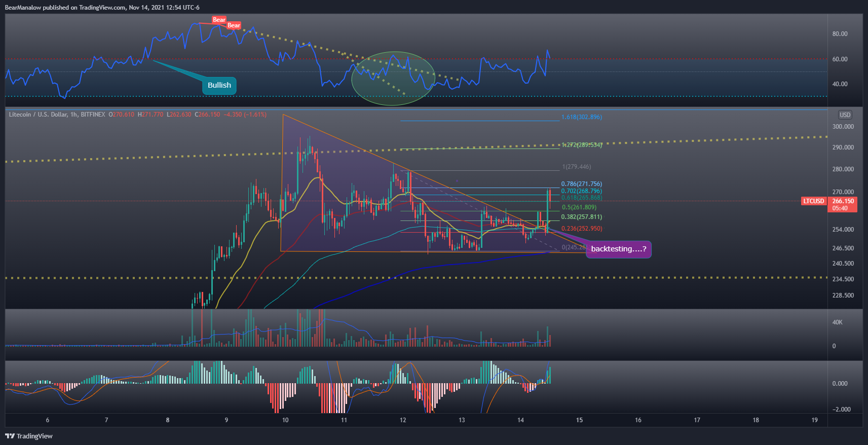Click the 266.150 current price tag
Image resolution: width=868 pixels, height=445 pixels.
click(x=844, y=201)
